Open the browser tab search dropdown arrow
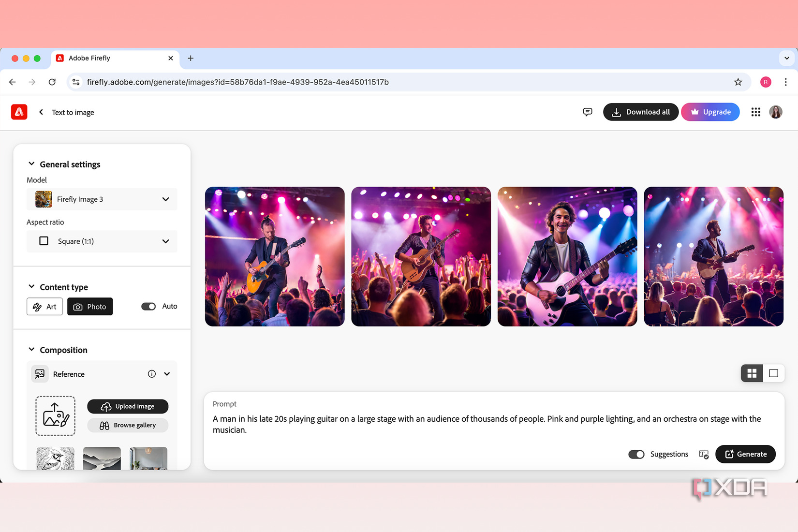 click(787, 58)
